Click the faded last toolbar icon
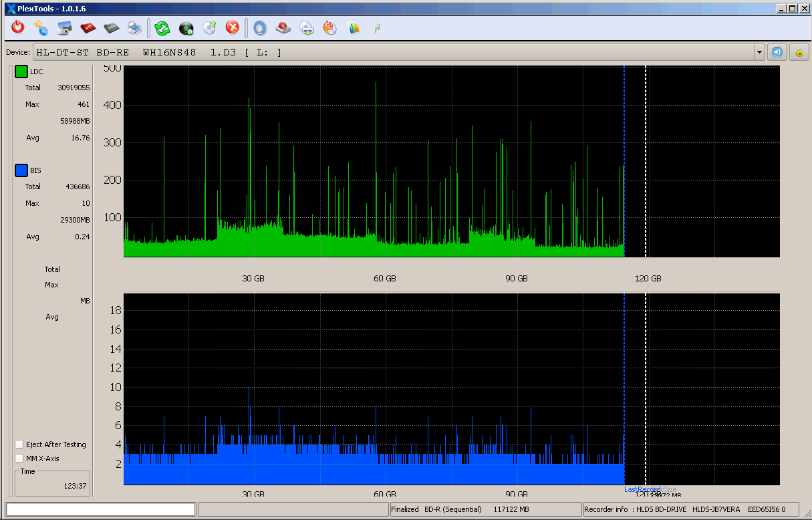The width and height of the screenshot is (812, 520). click(x=377, y=28)
